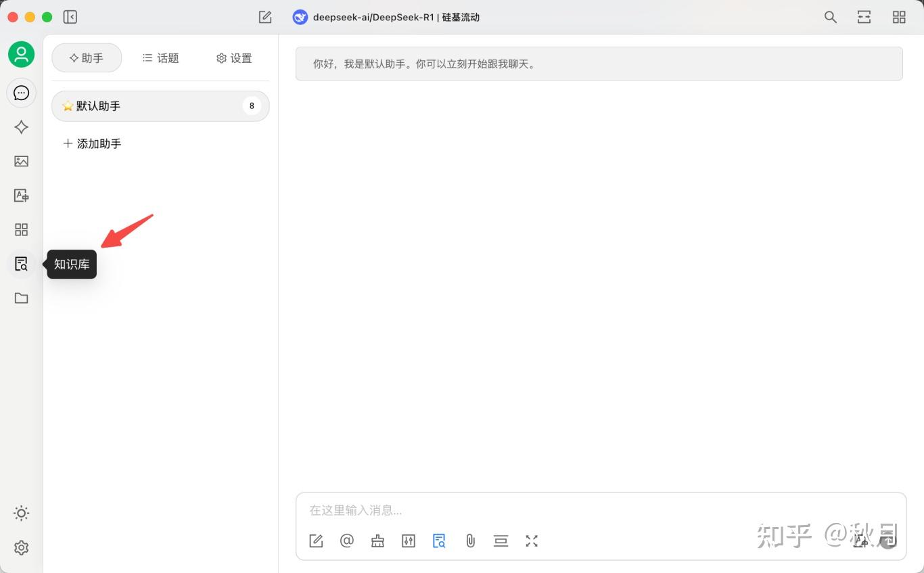Open the agents sparkle icon in sidebar

click(22, 127)
